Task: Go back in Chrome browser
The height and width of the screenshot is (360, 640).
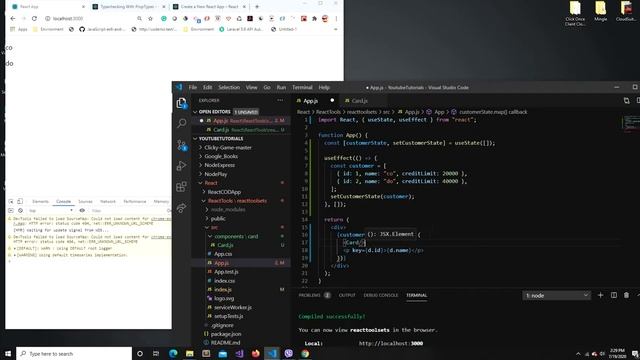Action: click(x=13, y=18)
